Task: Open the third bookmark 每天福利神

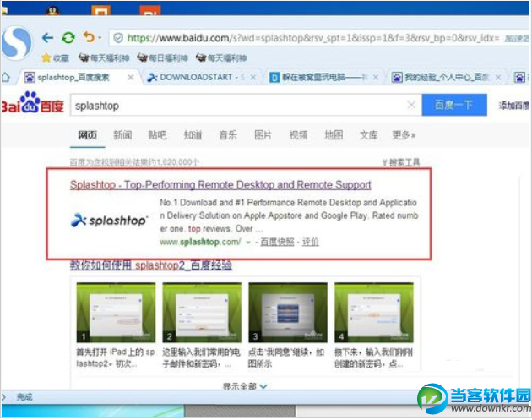Action: click(221, 58)
